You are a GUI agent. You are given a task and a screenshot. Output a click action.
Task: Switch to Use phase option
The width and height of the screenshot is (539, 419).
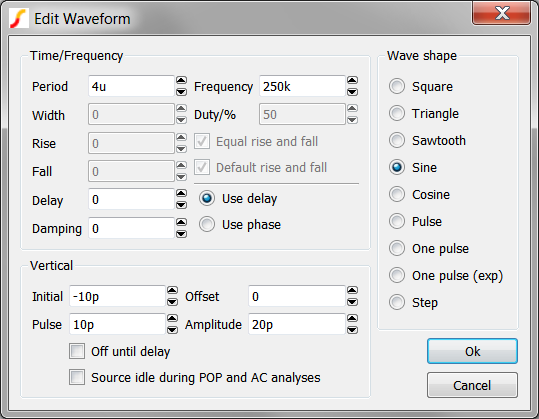[207, 224]
